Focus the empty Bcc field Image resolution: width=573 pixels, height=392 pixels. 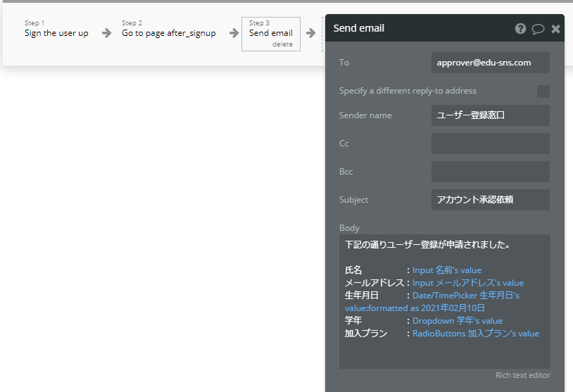(x=491, y=172)
